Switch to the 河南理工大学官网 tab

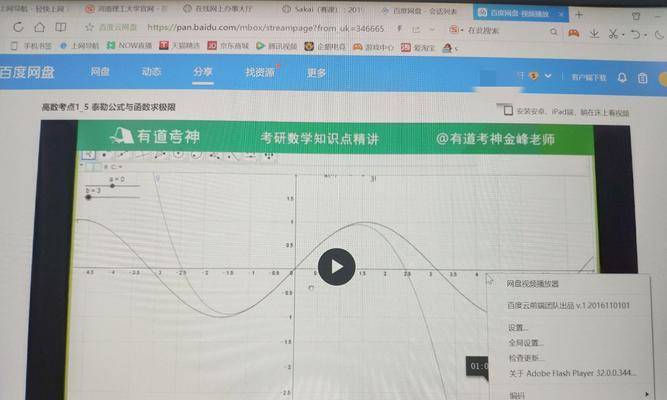click(x=125, y=9)
